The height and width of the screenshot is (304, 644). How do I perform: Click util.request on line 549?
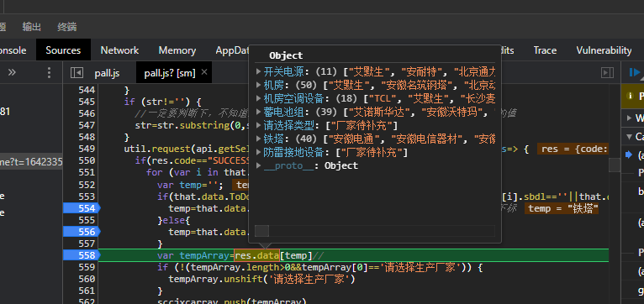pyautogui.click(x=157, y=149)
